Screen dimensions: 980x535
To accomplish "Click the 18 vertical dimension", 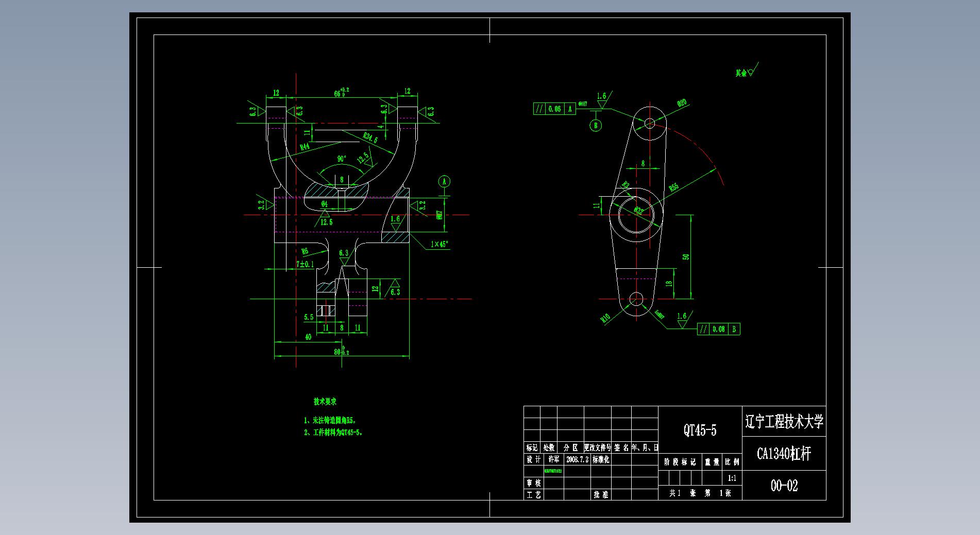I will pos(669,284).
